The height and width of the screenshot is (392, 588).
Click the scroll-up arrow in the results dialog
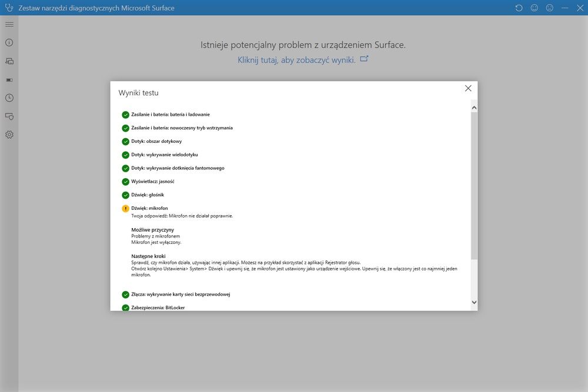pyautogui.click(x=474, y=108)
